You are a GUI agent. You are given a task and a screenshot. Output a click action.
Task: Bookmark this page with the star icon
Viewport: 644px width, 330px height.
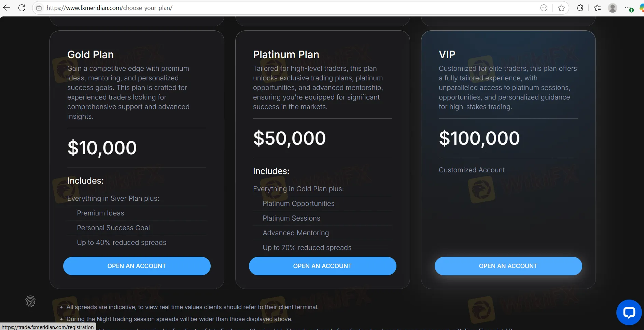pos(561,8)
